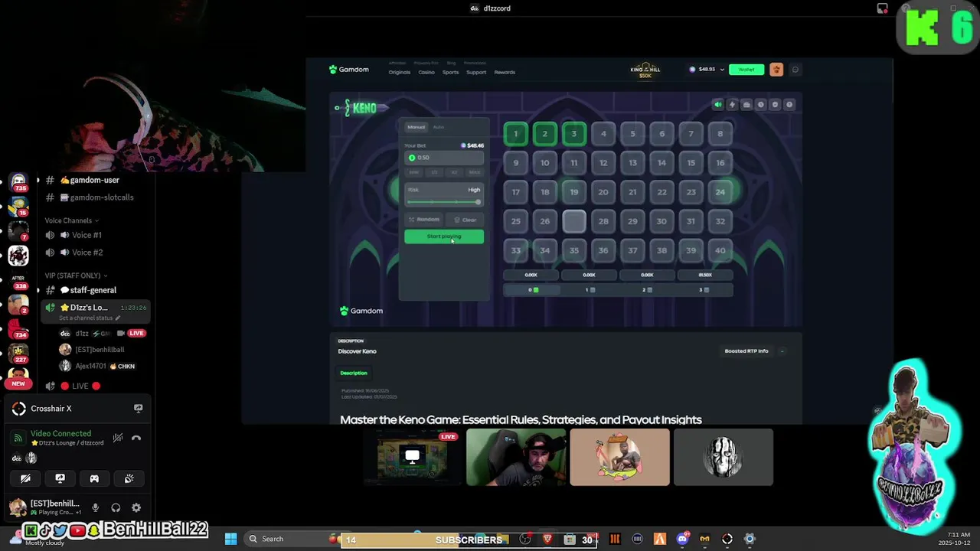980x551 pixels.
Task: Open Casino in Gamdom navigation
Action: [x=426, y=73]
